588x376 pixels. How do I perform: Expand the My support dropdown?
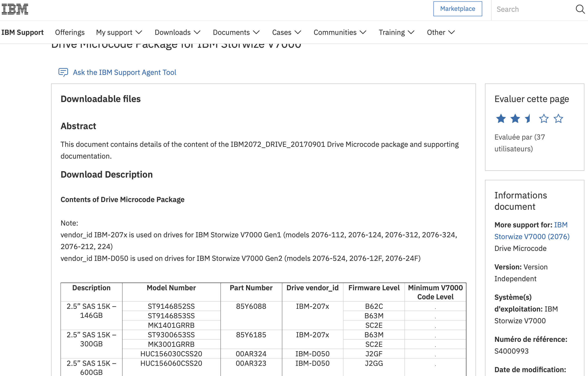pos(119,32)
